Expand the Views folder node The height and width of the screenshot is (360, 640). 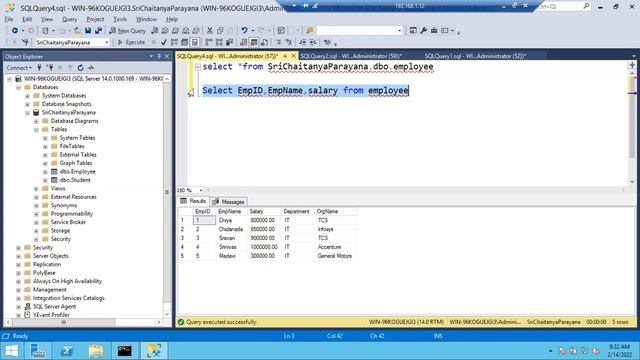click(36, 189)
